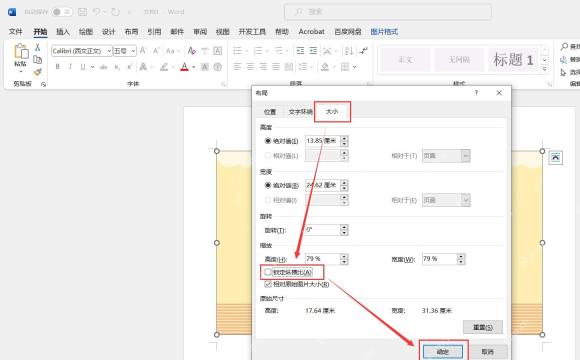
Task: Uncheck Relative to original picture size (R)
Action: tap(268, 284)
